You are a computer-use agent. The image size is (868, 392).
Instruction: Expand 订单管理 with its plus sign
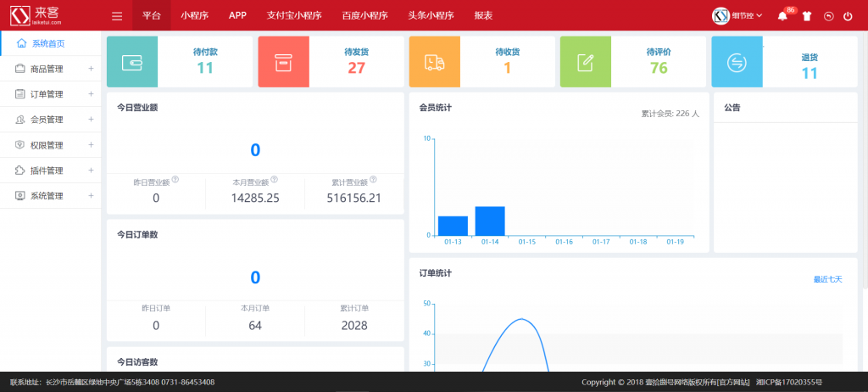click(91, 94)
